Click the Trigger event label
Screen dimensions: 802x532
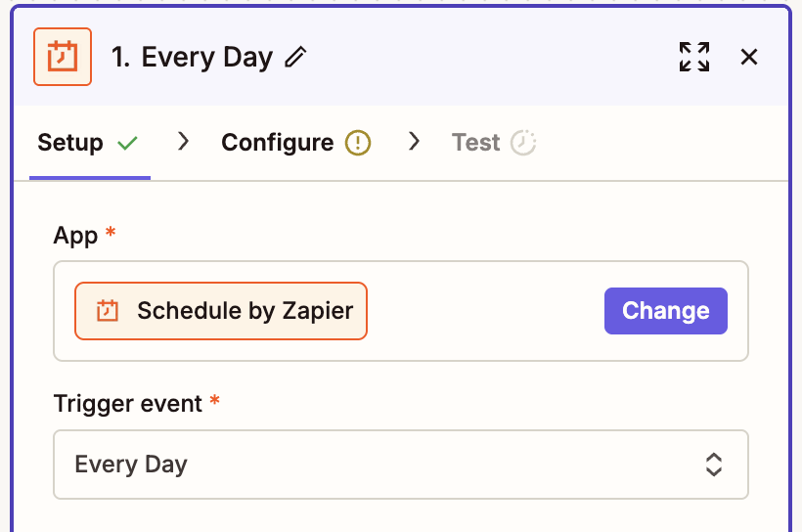(x=127, y=404)
